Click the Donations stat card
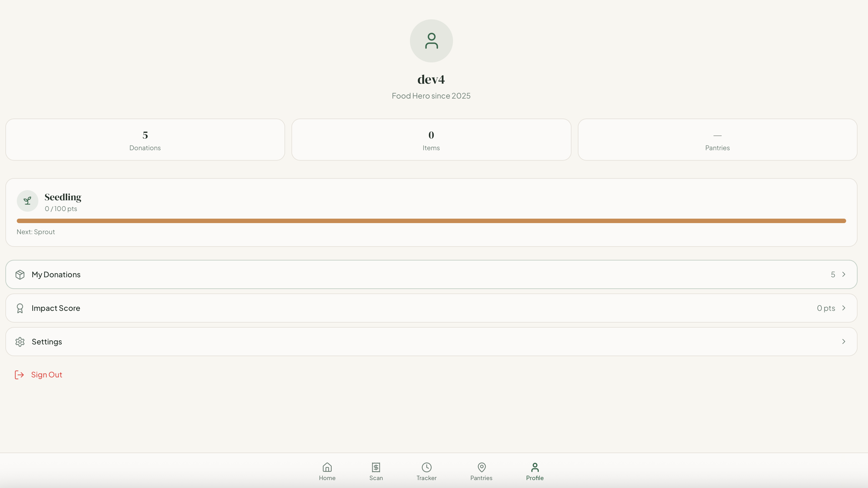 click(145, 139)
